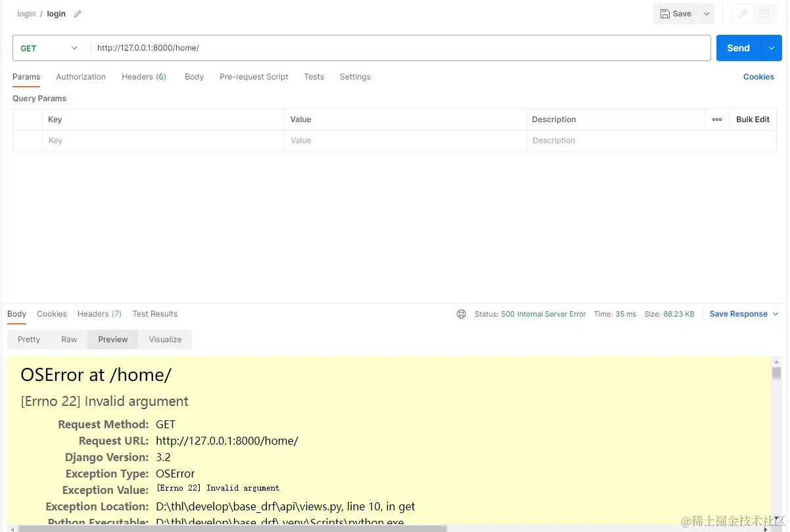Screen dimensions: 790x532
Task: Click the request URL input field
Action: 400,48
